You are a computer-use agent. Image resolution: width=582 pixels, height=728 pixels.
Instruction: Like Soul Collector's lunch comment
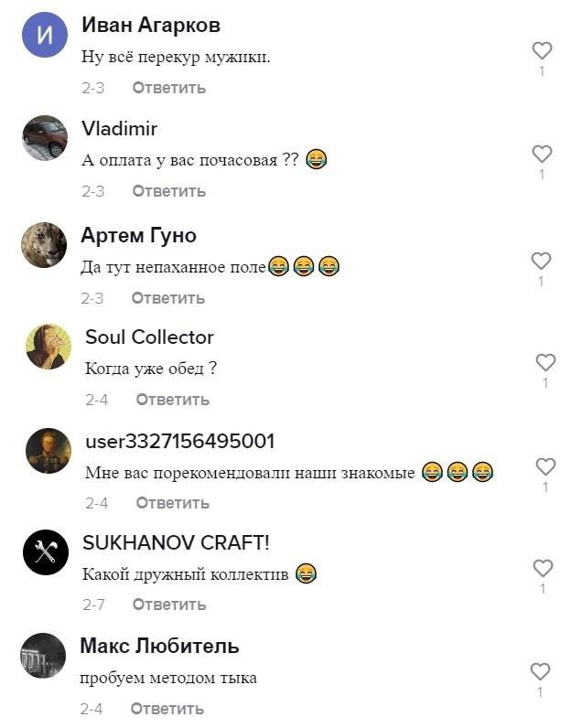tap(545, 362)
